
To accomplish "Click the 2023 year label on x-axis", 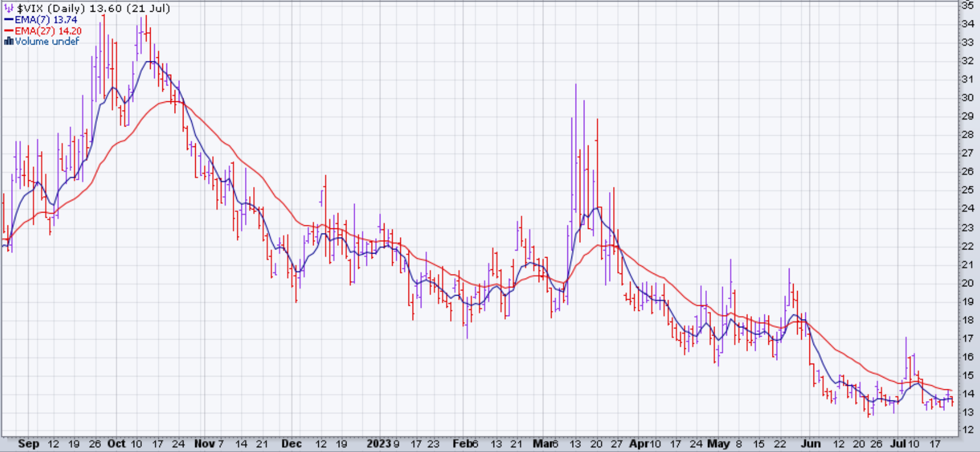I will 379,444.
